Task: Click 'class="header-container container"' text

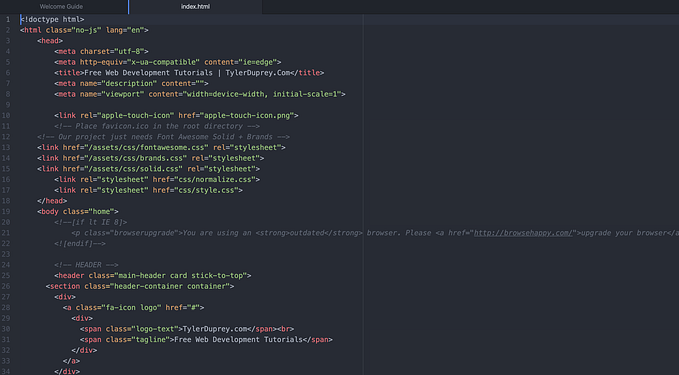Action: click(x=157, y=286)
